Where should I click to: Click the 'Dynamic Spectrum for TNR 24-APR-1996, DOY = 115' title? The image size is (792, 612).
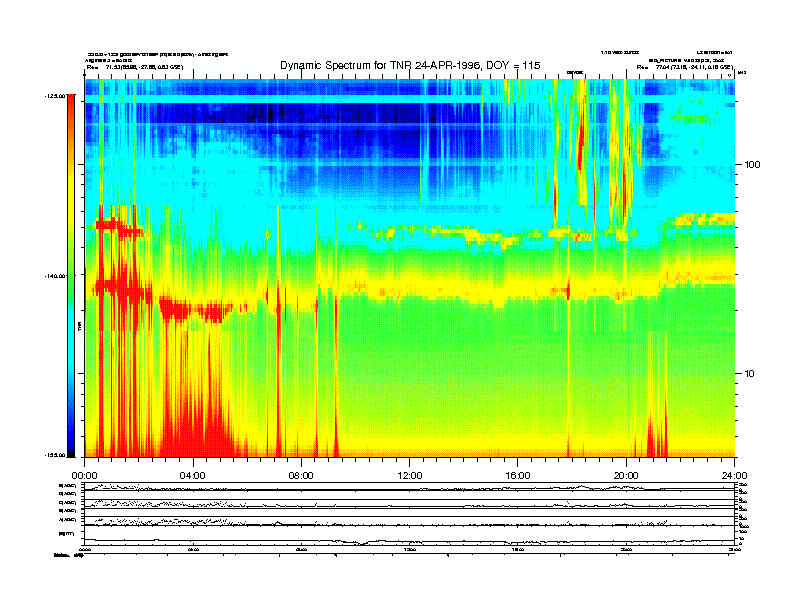pos(410,65)
